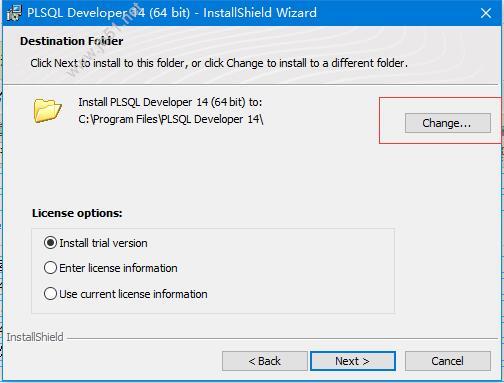Click the red outlined area above the Change button
504x383 pixels.
440,105
